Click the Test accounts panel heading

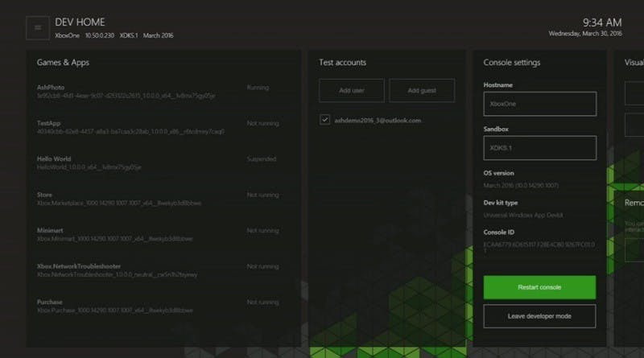click(x=343, y=63)
